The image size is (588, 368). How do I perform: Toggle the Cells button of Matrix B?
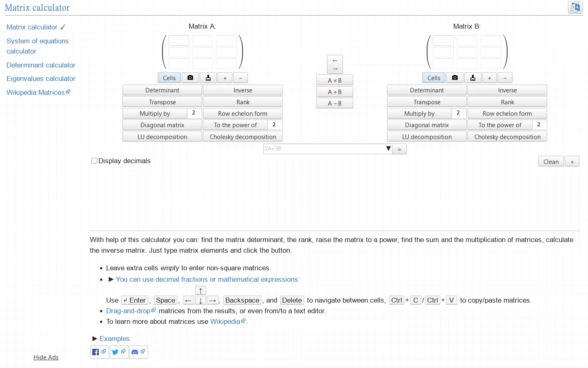(434, 78)
